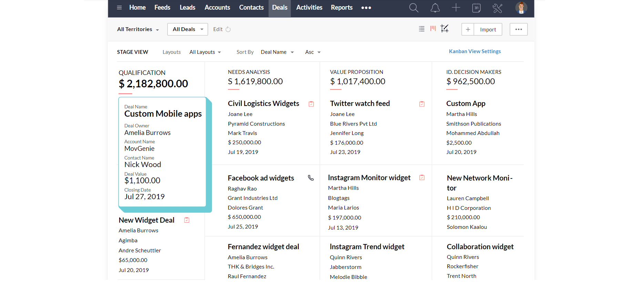644x282 pixels.
Task: Open the All Deals filter dropdown
Action: point(187,29)
